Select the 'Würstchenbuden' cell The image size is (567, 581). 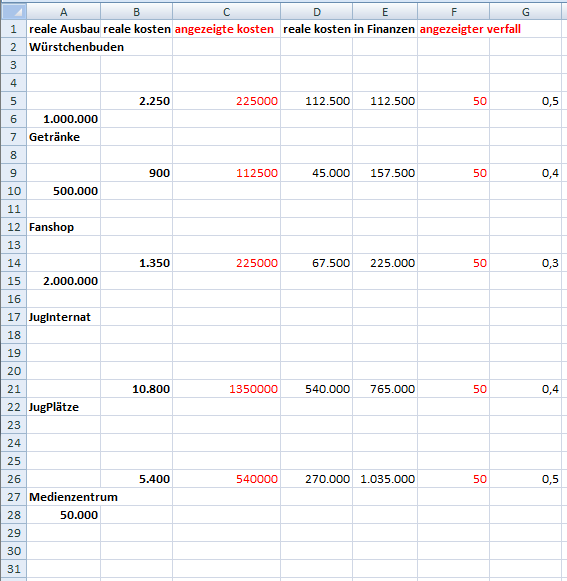pyautogui.click(x=63, y=47)
